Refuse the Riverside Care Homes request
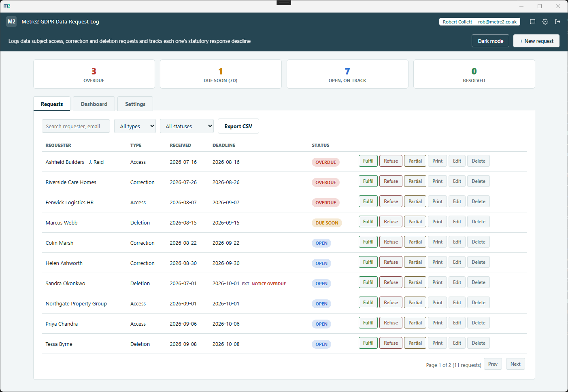Screen dimensions: 568x392 tap(391, 181)
